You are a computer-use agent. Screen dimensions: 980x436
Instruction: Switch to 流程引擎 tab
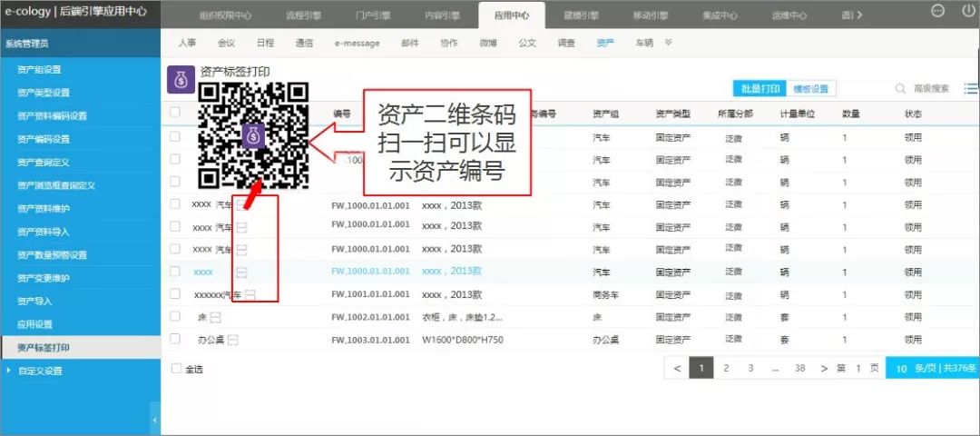pos(302,15)
